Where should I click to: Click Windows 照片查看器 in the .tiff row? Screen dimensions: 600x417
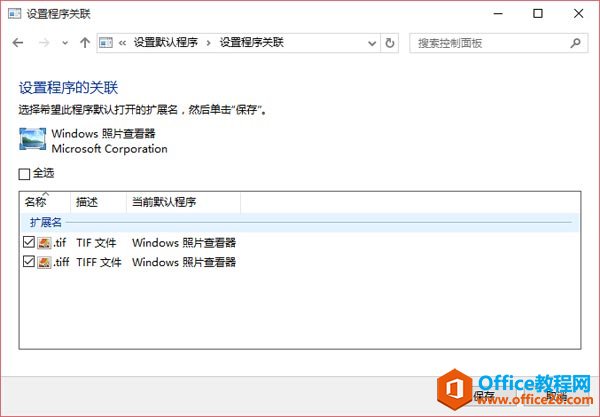click(x=184, y=262)
